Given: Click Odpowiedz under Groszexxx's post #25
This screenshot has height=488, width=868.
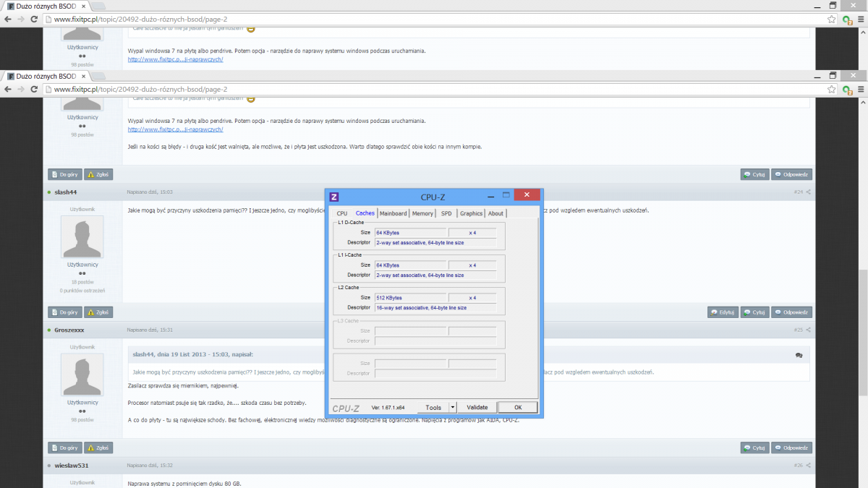Looking at the screenshot, I should click(x=792, y=448).
